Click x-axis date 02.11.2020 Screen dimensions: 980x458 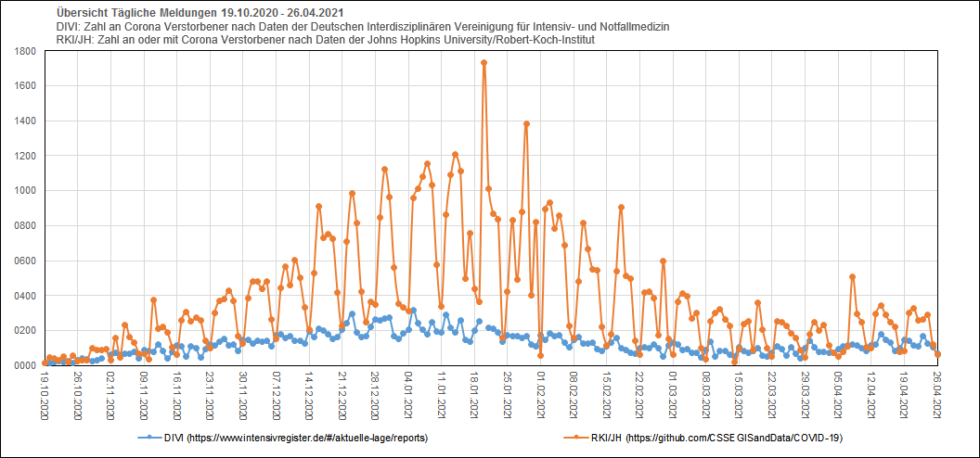pyautogui.click(x=111, y=396)
